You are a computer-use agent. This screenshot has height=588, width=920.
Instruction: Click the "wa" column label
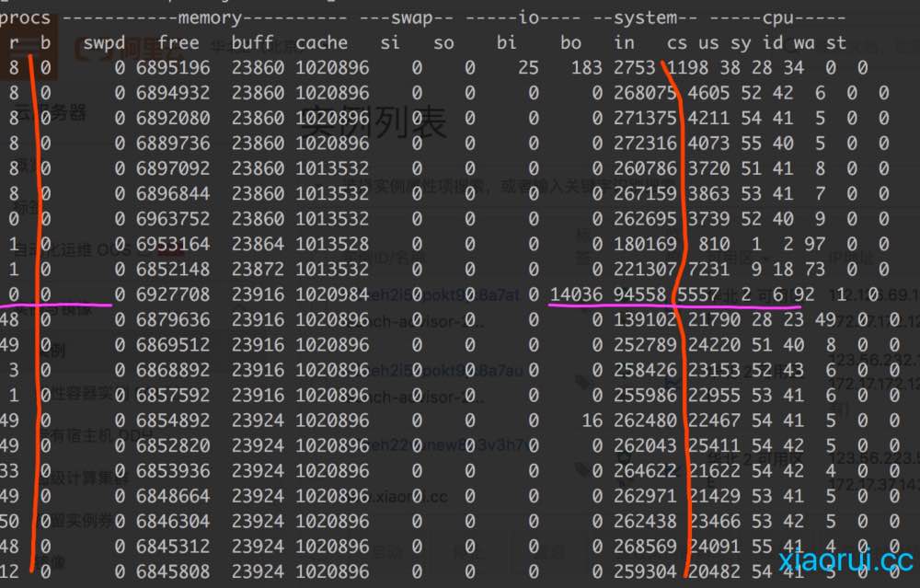(803, 42)
